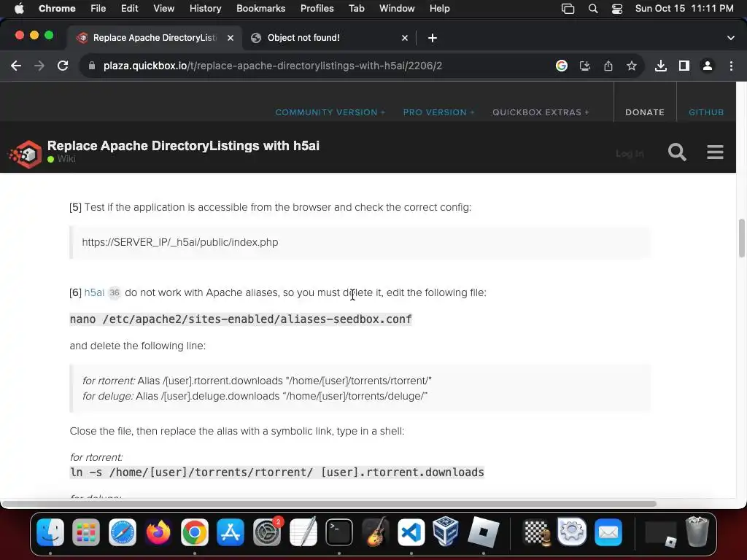The height and width of the screenshot is (560, 747).
Task: Expand the QuickBox Extras menu
Action: click(x=541, y=112)
